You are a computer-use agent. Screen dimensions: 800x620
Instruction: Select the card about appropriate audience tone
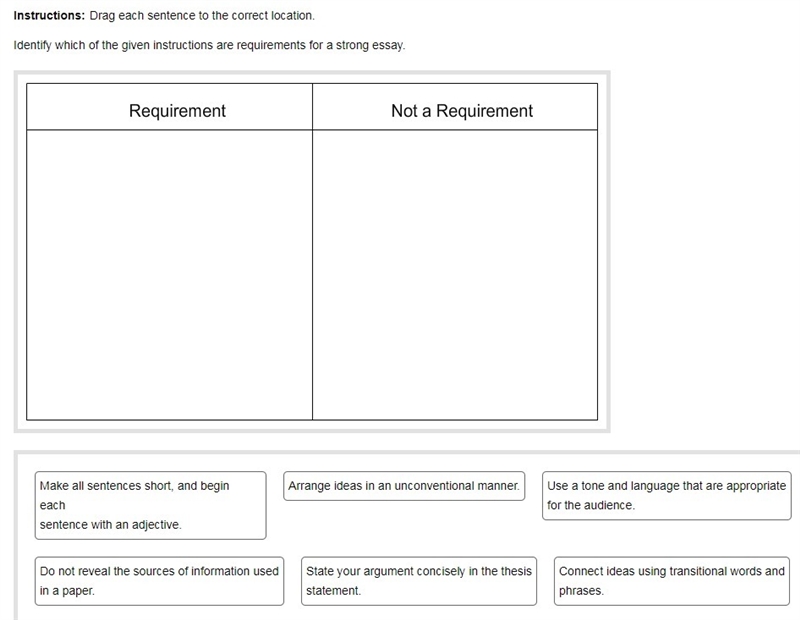pos(667,495)
